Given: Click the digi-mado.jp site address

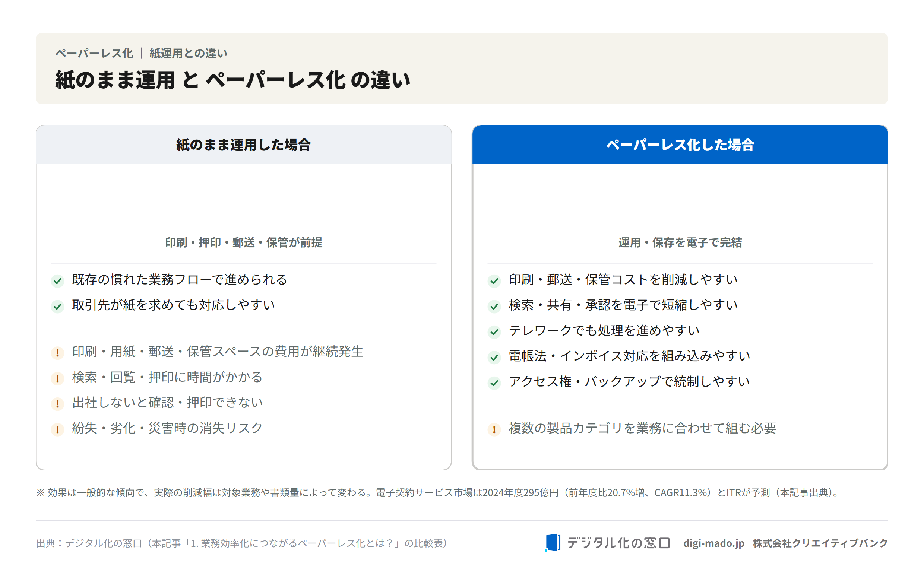Looking at the screenshot, I should 714,543.
